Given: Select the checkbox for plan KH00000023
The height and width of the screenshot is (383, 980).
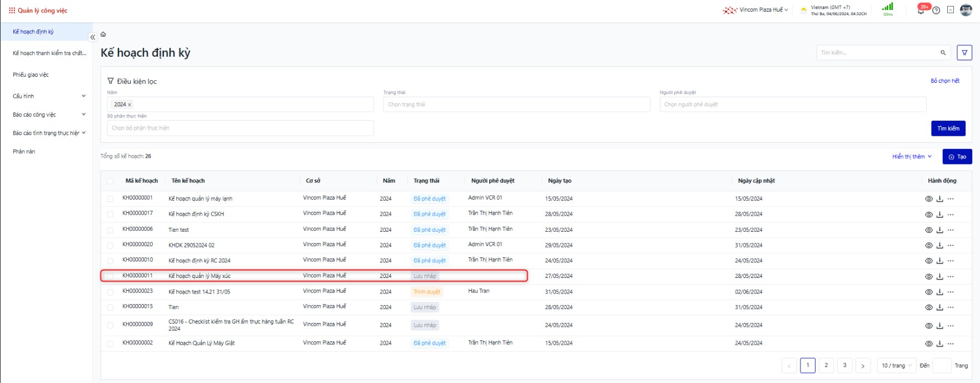Looking at the screenshot, I should coord(110,292).
